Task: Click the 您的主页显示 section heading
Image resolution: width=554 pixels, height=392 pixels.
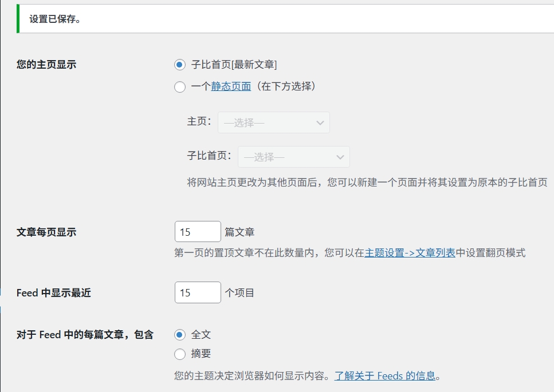Action: [46, 65]
